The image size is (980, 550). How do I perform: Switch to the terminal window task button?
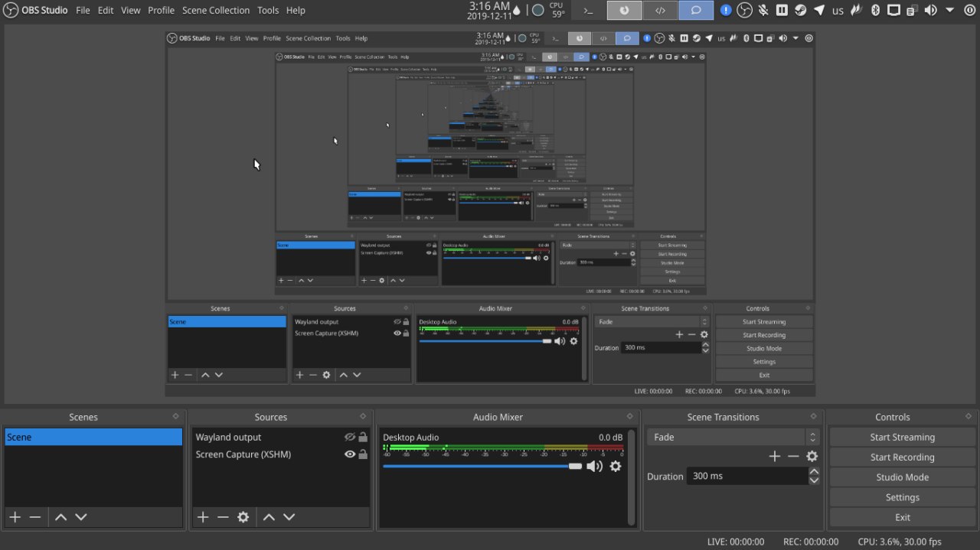point(589,10)
